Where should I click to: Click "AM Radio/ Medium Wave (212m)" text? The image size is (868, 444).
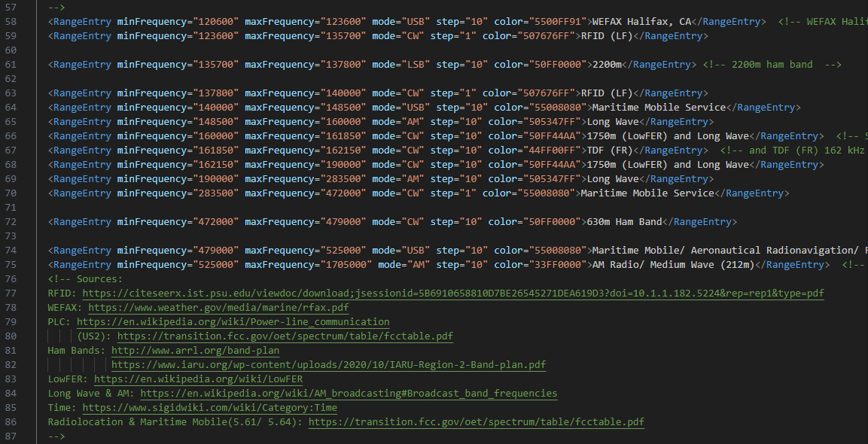(x=674, y=265)
